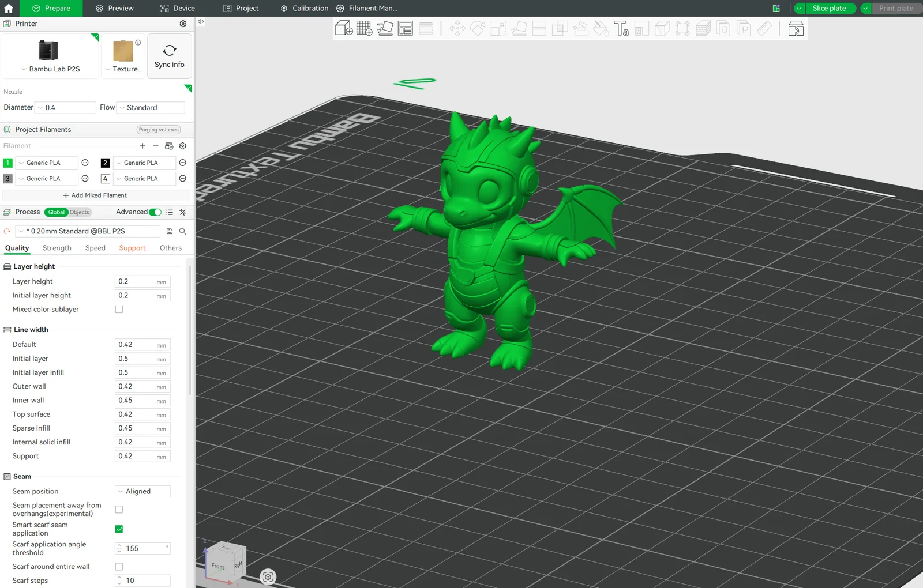This screenshot has width=923, height=588.
Task: Click filament 2 black color swatch
Action: pos(106,163)
